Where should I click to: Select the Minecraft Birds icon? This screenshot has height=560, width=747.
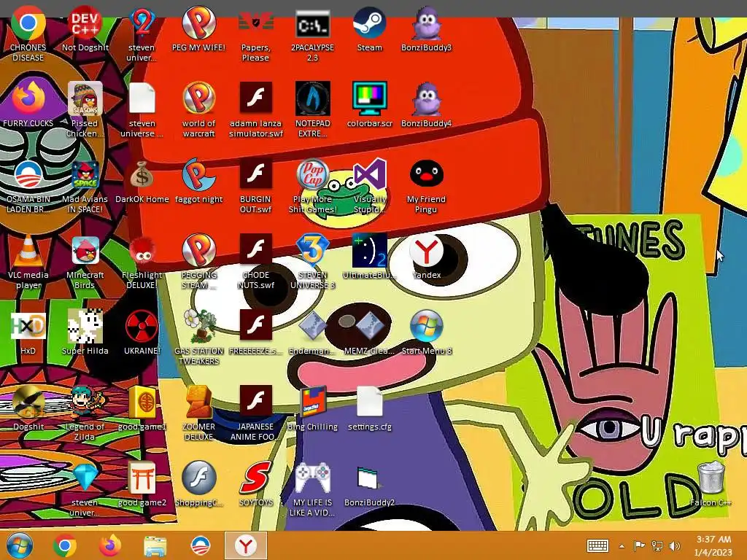85,251
